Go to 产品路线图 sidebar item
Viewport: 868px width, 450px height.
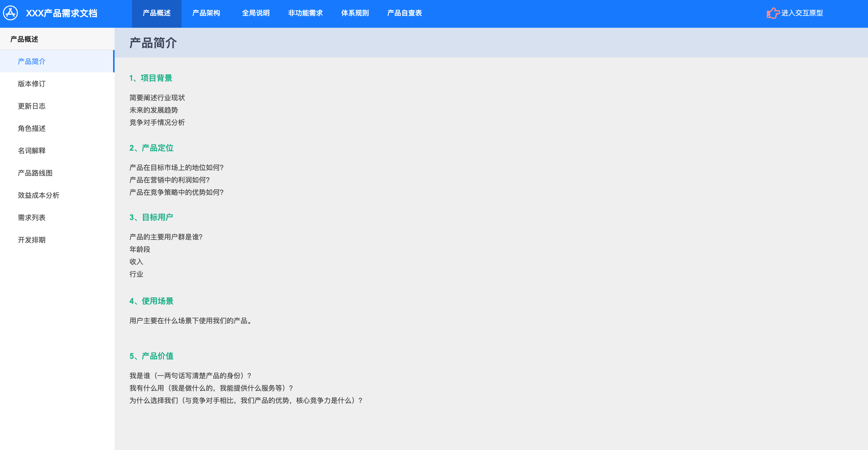[57, 173]
